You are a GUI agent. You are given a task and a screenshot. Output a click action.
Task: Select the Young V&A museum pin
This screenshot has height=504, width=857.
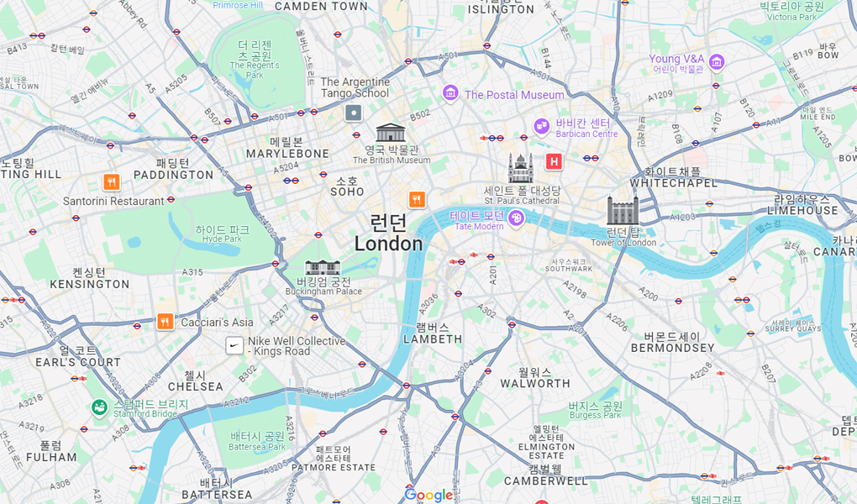click(716, 63)
